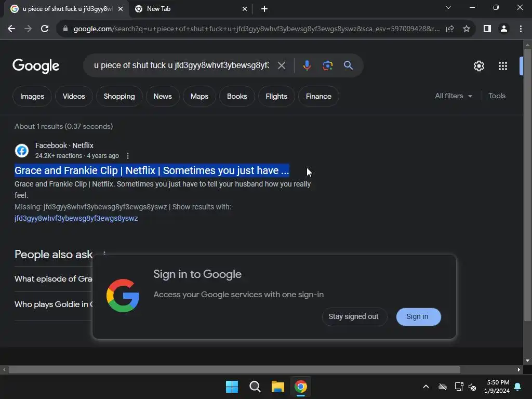Open a new browser tab
This screenshot has width=532, height=399.
click(264, 9)
